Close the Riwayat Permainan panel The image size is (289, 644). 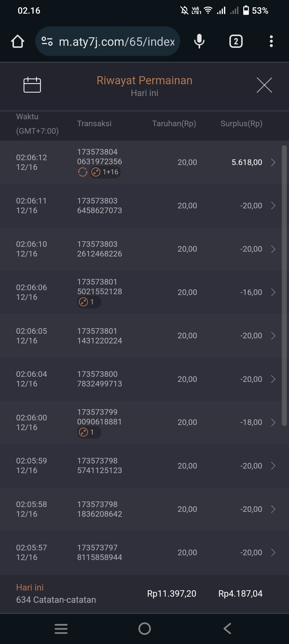click(264, 85)
